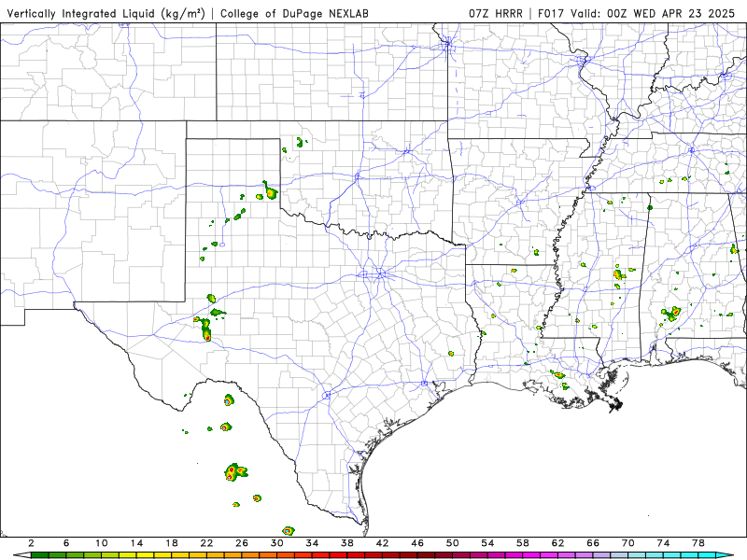Image resolution: width=747 pixels, height=560 pixels.
Task: Click the dark green swatch below legend value 2
Action: pos(39,555)
